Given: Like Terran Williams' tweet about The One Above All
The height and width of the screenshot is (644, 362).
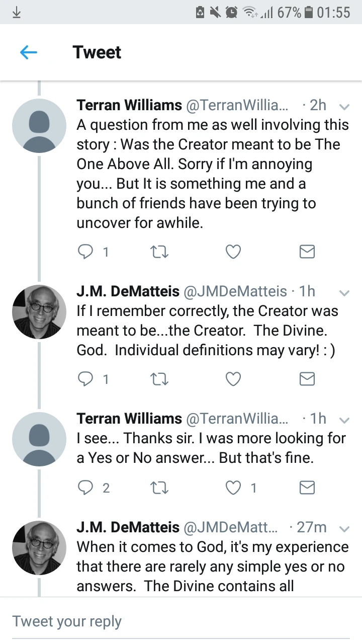Looking at the screenshot, I should coord(233,252).
